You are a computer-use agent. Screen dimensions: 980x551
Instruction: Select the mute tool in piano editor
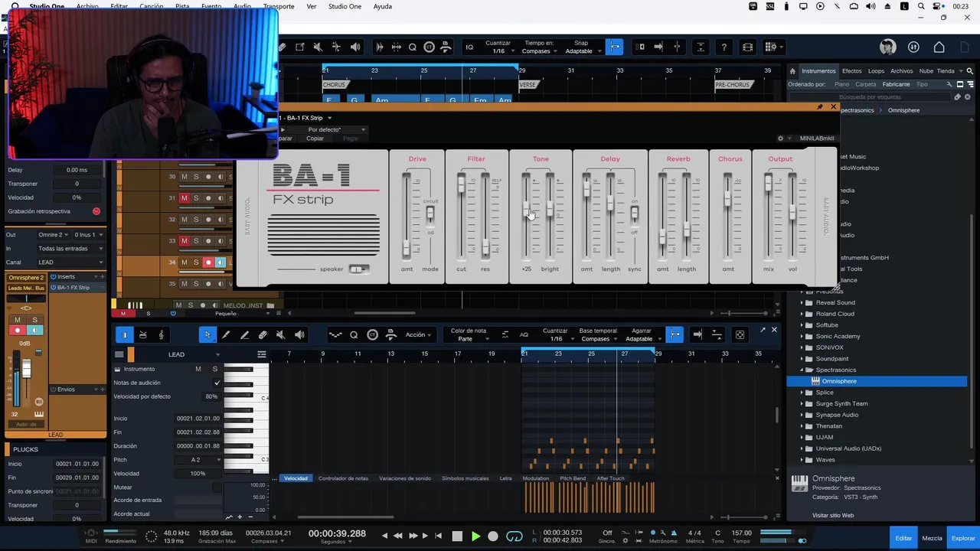click(x=281, y=335)
